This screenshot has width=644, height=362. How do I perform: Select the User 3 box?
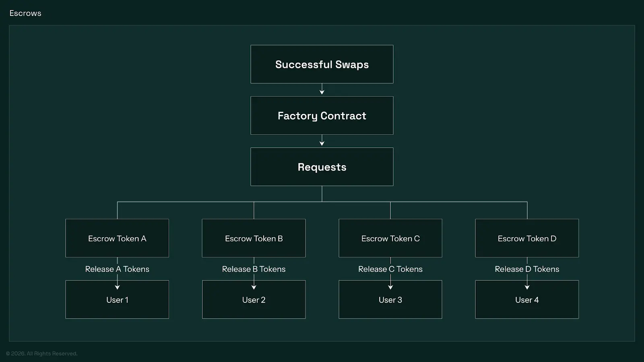390,300
